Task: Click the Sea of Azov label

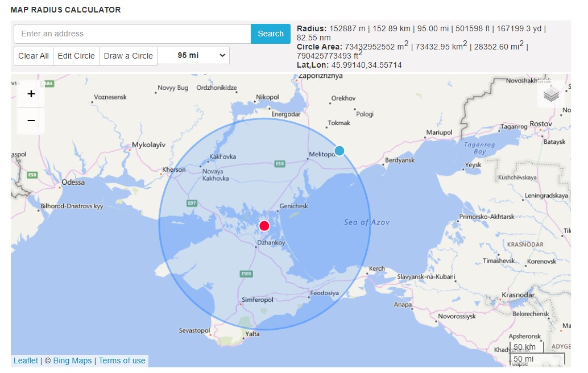Action: click(367, 222)
